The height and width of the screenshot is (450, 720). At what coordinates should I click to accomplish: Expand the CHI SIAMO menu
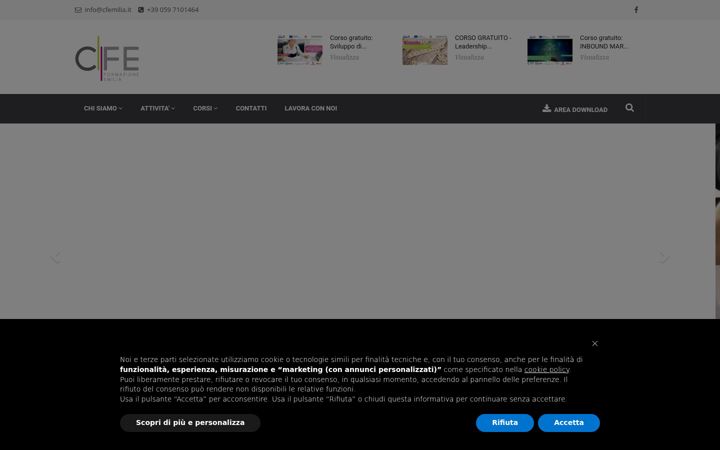coord(103,108)
